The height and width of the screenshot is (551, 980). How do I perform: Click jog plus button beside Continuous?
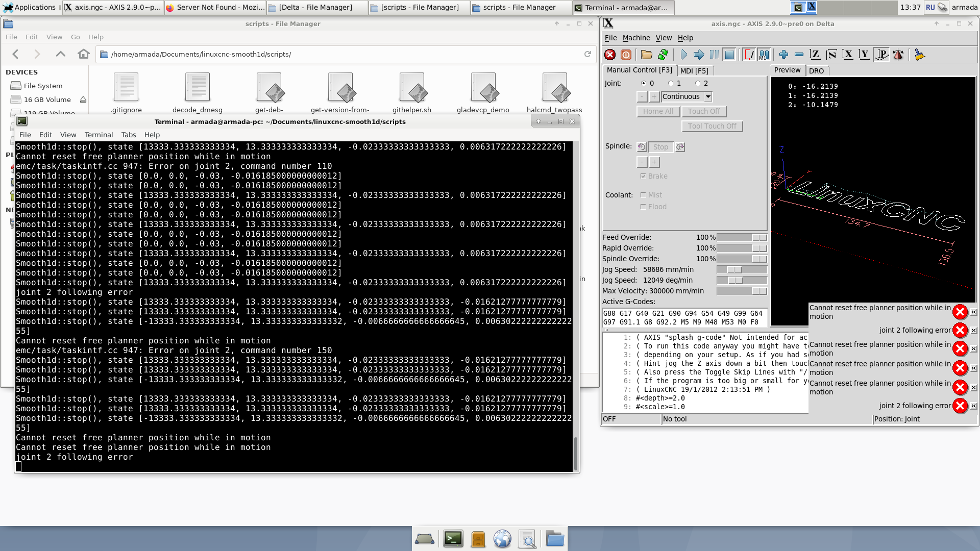[x=654, y=96]
